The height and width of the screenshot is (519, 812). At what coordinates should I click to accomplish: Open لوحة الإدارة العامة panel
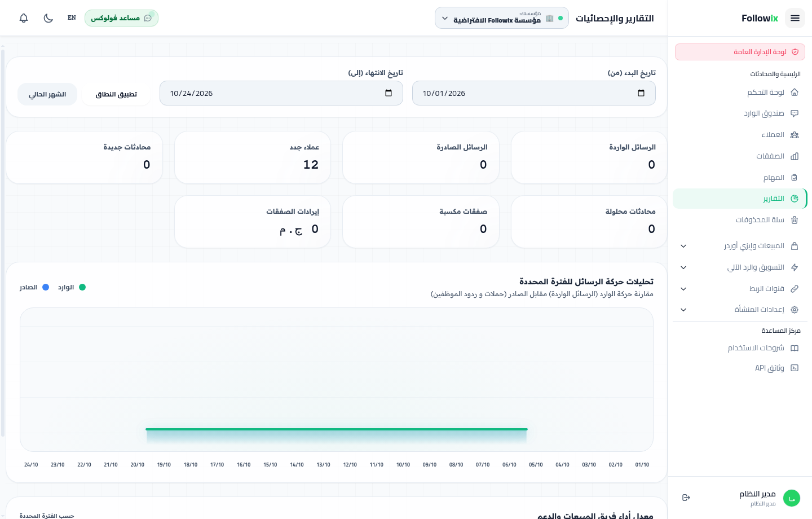(740, 52)
